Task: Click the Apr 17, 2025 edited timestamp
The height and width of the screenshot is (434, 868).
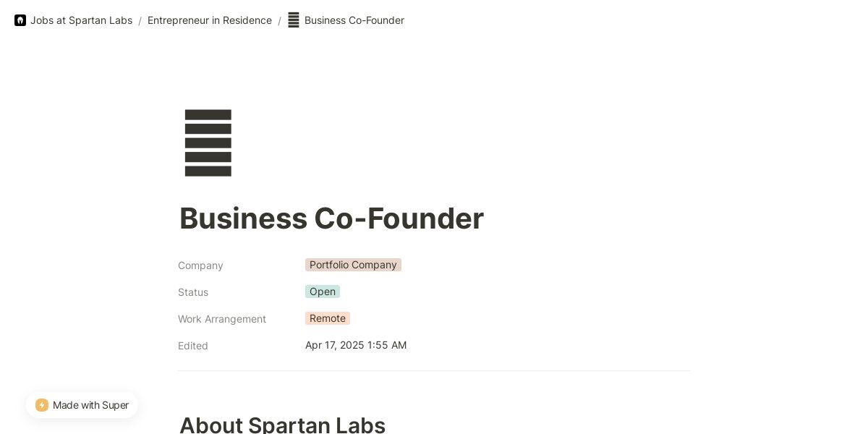Action: pos(356,345)
